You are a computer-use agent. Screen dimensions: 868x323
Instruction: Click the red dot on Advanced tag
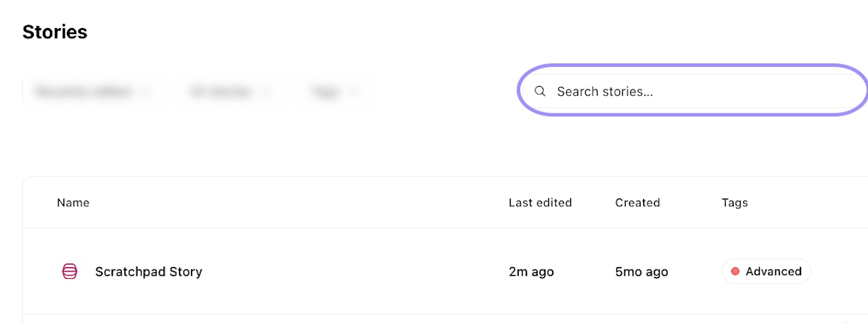coord(735,272)
